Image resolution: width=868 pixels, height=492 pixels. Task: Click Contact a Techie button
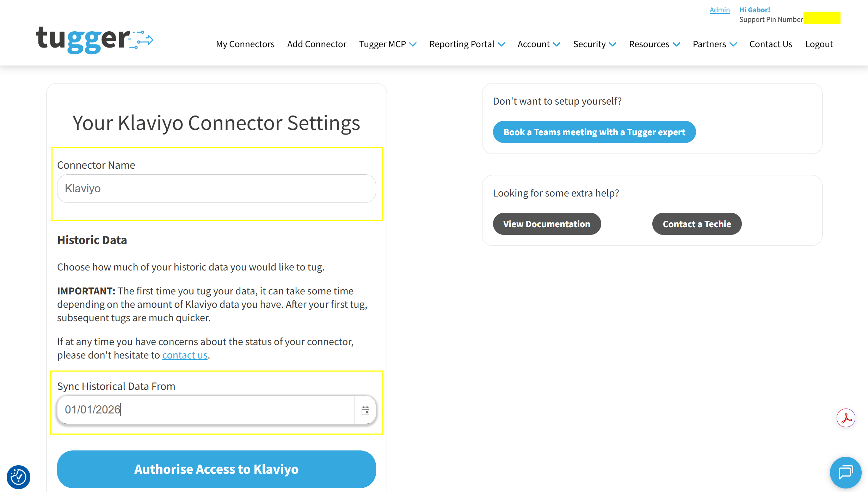pyautogui.click(x=697, y=224)
